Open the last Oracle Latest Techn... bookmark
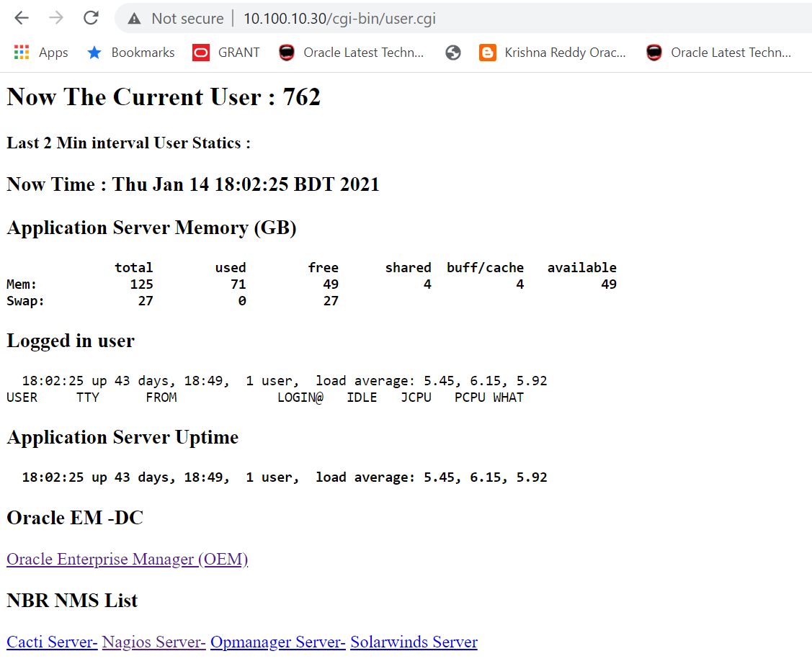The height and width of the screenshot is (669, 812). (x=718, y=53)
